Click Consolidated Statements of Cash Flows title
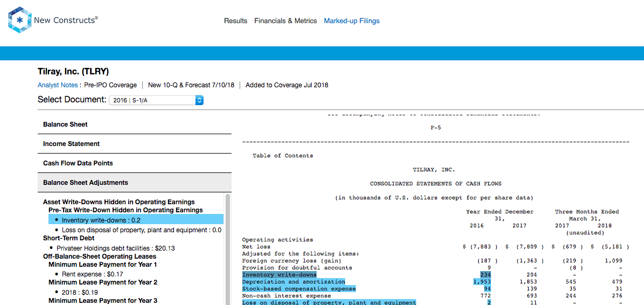This screenshot has height=305, width=644. coord(436,184)
